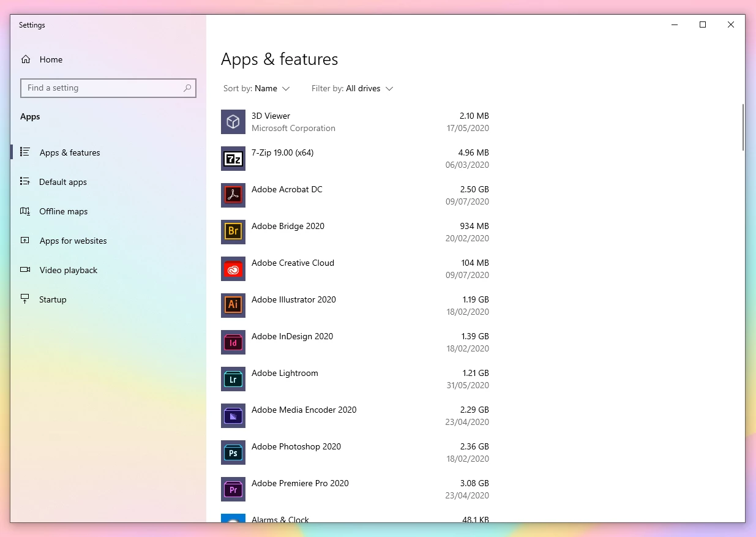
Task: Click the apps list vertical scrollbar
Action: pos(743,127)
